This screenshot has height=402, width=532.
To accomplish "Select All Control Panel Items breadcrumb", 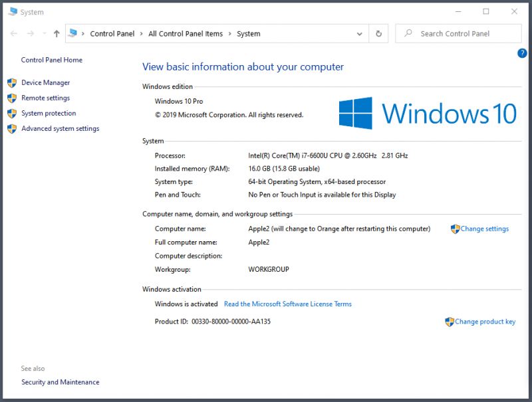I will [186, 34].
